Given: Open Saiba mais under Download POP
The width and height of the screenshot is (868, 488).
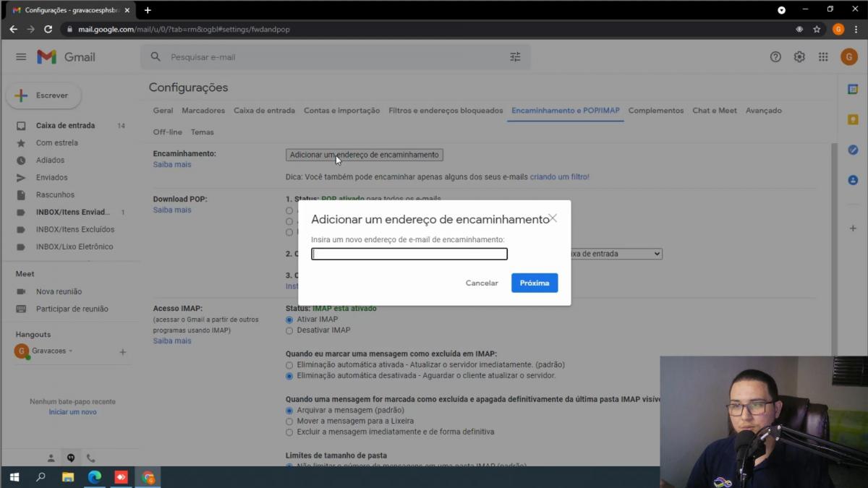Looking at the screenshot, I should click(172, 210).
